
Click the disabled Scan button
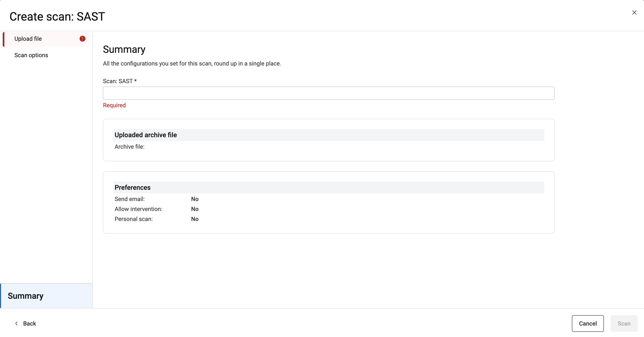pyautogui.click(x=624, y=323)
